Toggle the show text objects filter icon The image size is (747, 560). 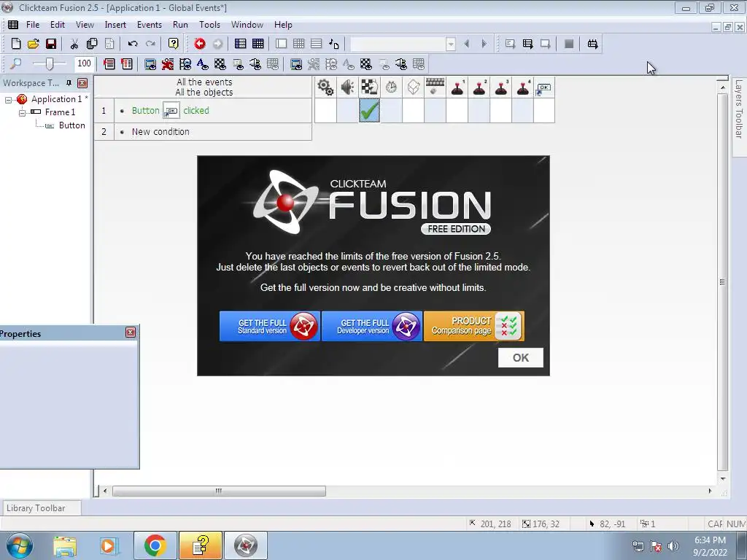click(203, 64)
